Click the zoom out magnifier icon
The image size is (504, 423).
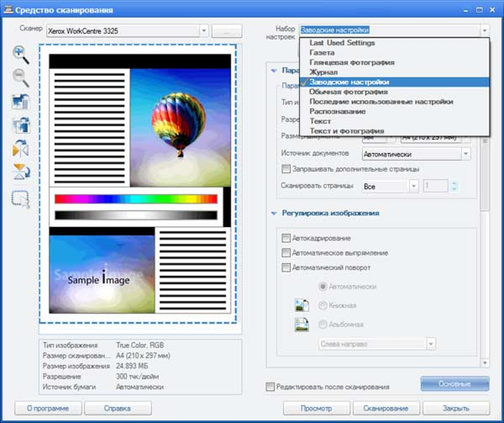click(21, 78)
